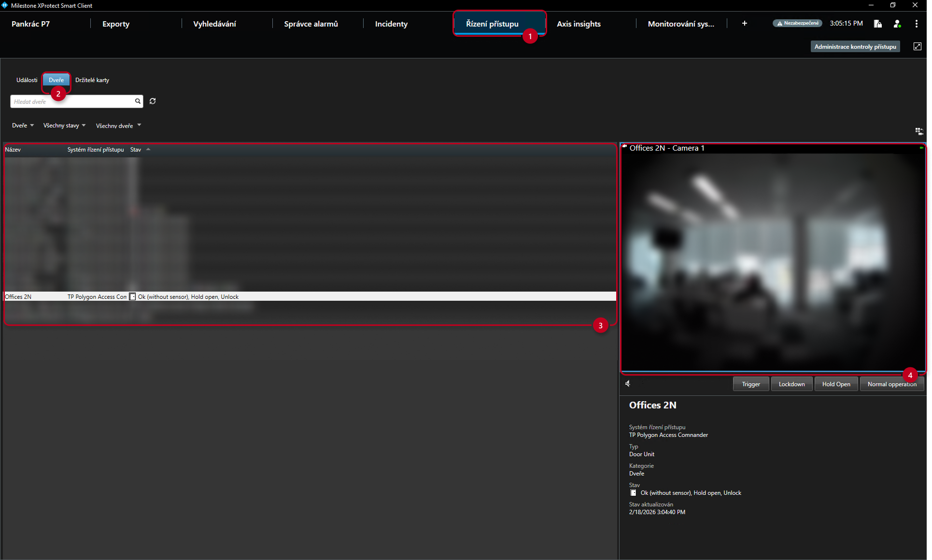Viewport: 932px width, 560px height.
Task: Click the Hold Open button
Action: click(836, 384)
